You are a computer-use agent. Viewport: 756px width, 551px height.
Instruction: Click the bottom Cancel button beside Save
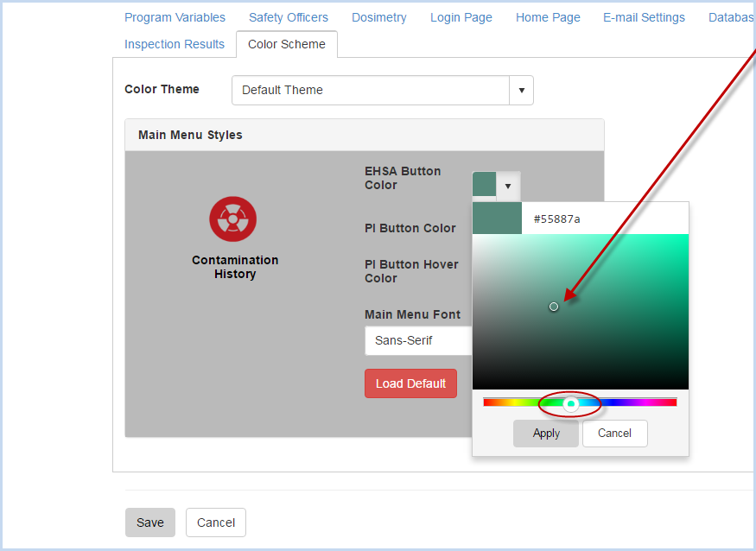pyautogui.click(x=216, y=522)
